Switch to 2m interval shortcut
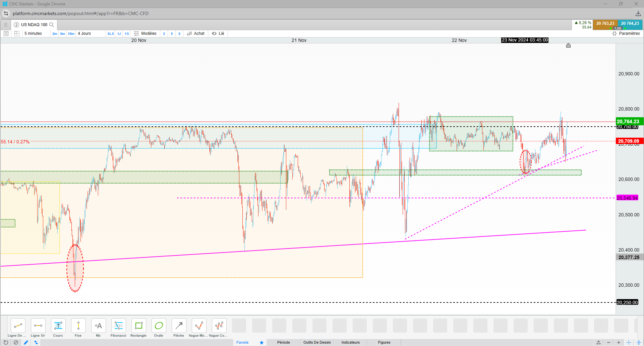 (55, 33)
